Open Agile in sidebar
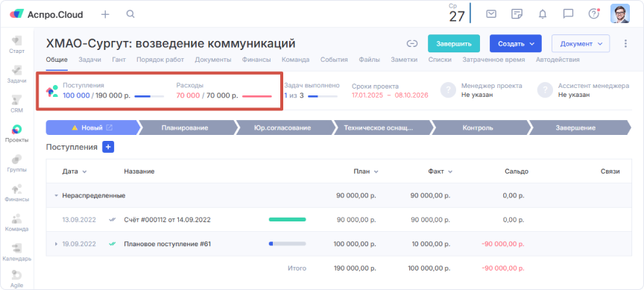Screen dimensions: 644x290 (16, 280)
